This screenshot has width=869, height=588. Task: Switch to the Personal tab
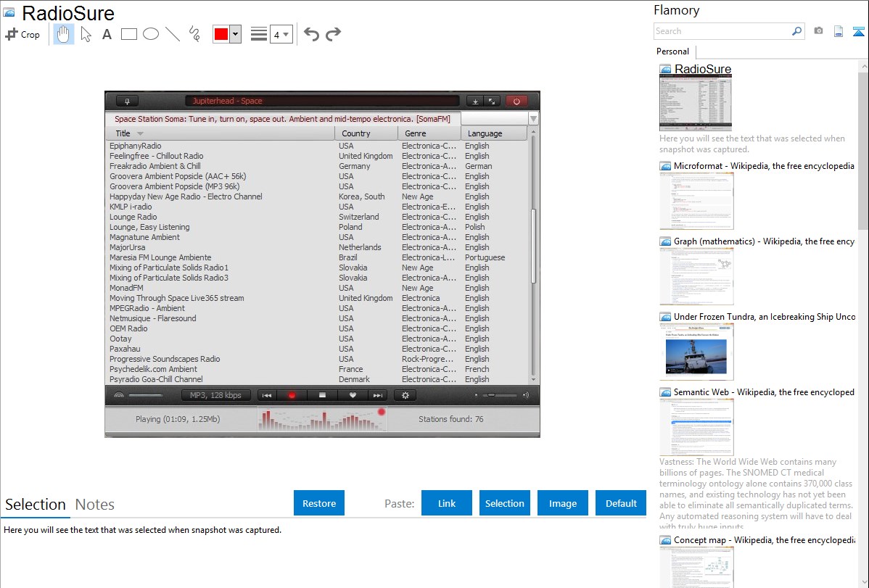coord(672,51)
